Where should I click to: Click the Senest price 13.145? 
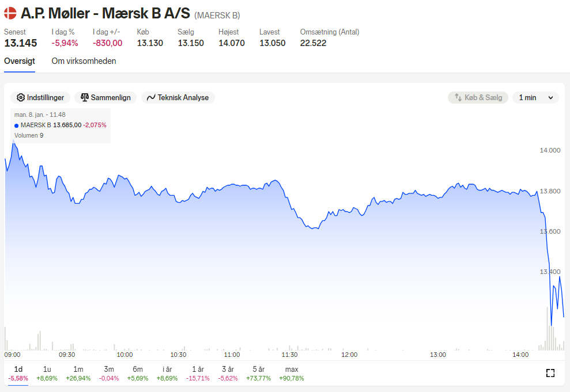point(21,43)
